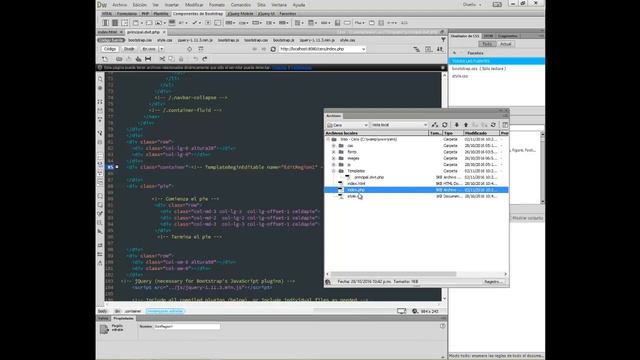Switch to the index.html document tab
This screenshot has width=640, height=360.
[107, 32]
